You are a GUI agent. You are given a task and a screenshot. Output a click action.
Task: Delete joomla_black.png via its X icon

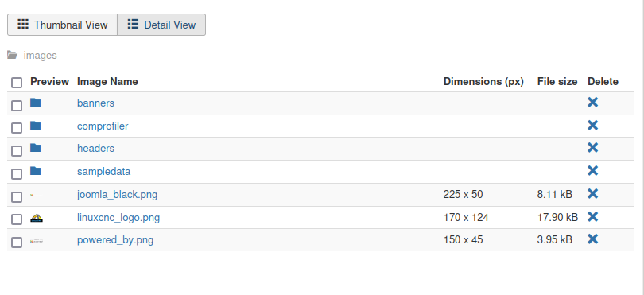point(592,193)
